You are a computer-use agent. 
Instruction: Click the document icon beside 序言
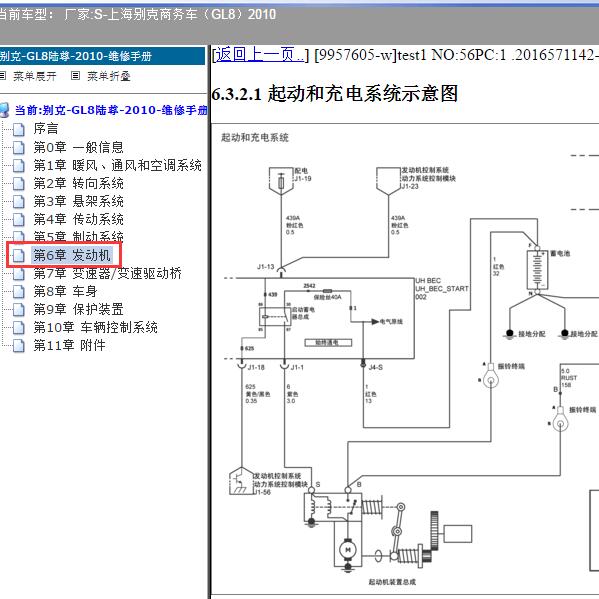[18, 130]
